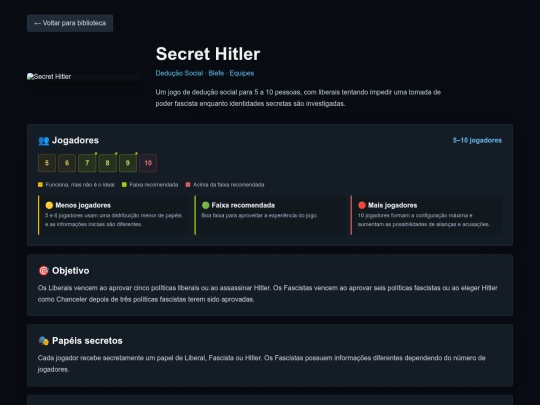Click the Menos jogadores card description text
Image resolution: width=540 pixels, height=405 pixels.
(114, 220)
